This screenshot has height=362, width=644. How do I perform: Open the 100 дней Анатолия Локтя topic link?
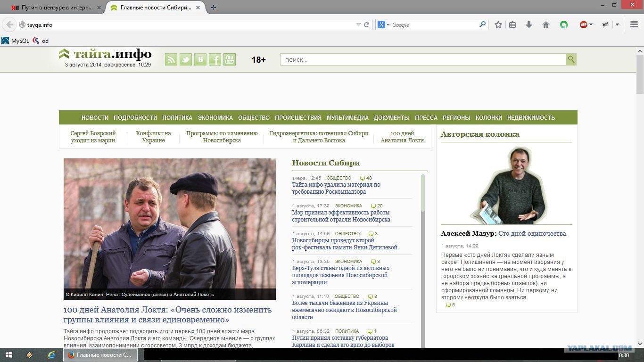[x=402, y=137]
